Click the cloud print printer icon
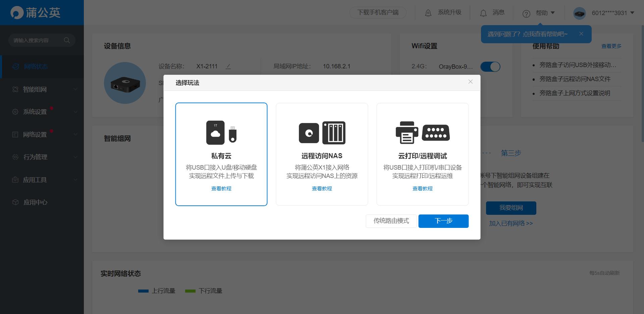 click(407, 133)
